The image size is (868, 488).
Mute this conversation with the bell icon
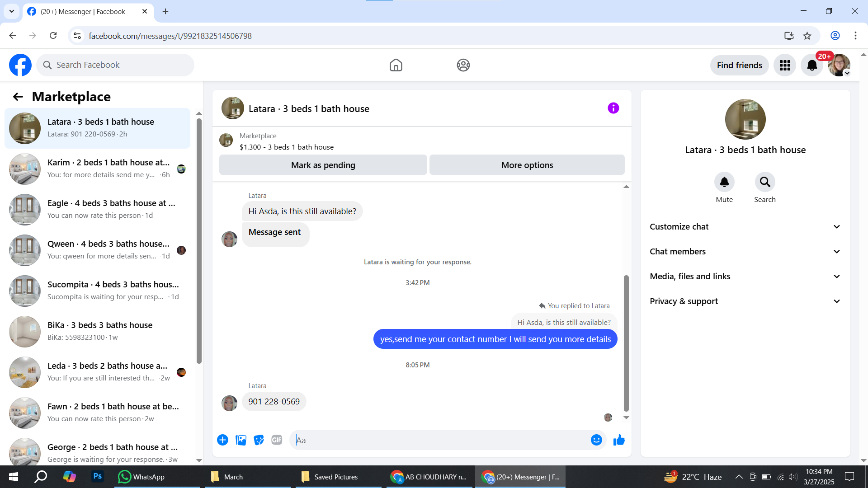[724, 182]
